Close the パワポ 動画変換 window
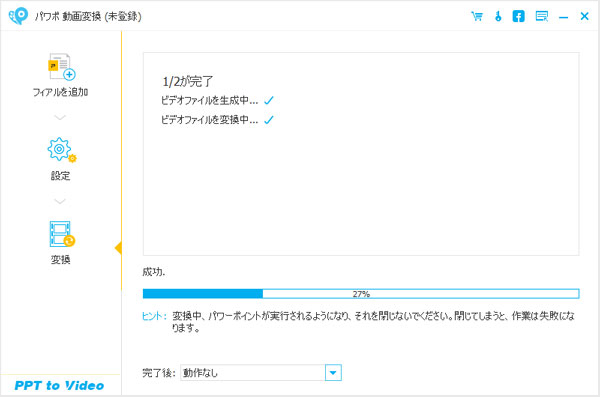This screenshot has height=397, width=600. pyautogui.click(x=584, y=16)
